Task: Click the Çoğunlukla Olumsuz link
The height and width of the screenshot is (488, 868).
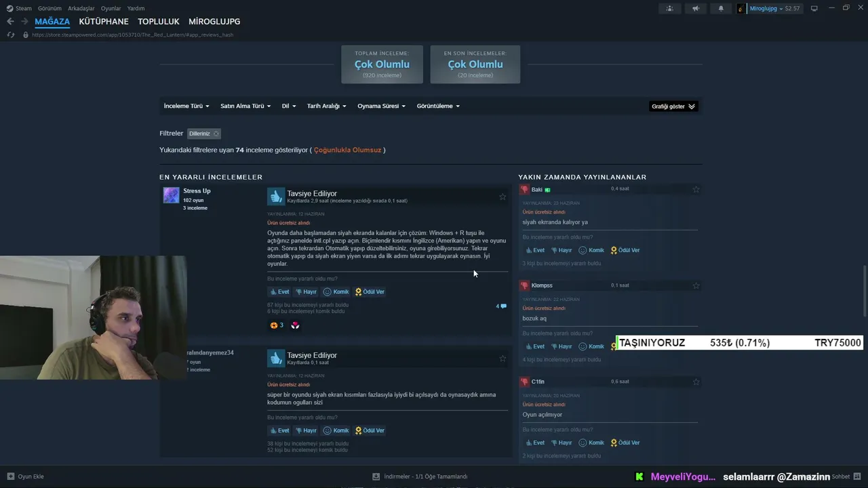Action: 347,150
